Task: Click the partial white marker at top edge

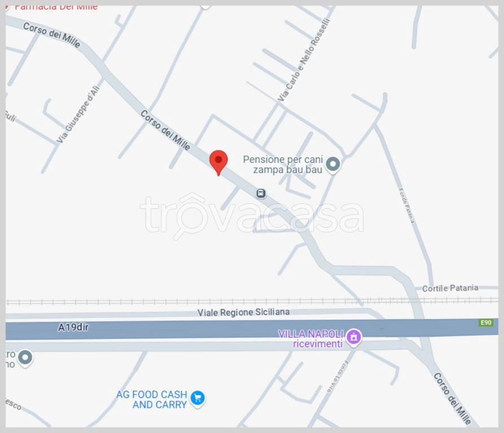Action: (205, 7)
